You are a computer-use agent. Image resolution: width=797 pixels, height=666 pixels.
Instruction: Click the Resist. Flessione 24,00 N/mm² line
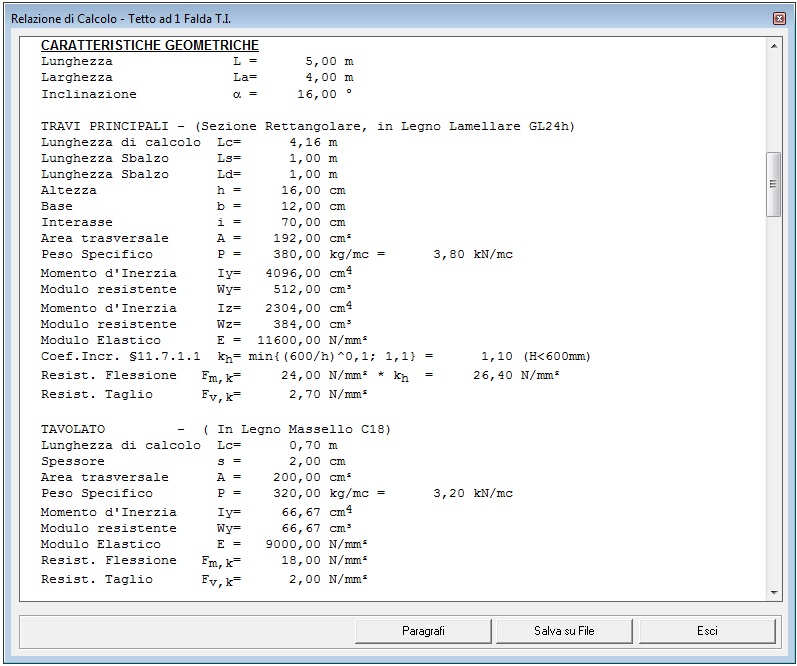[x=300, y=376]
